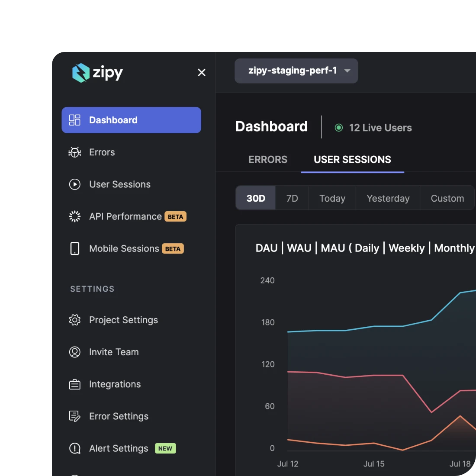Open Invite Team page
Image resolution: width=476 pixels, height=476 pixels.
(114, 352)
